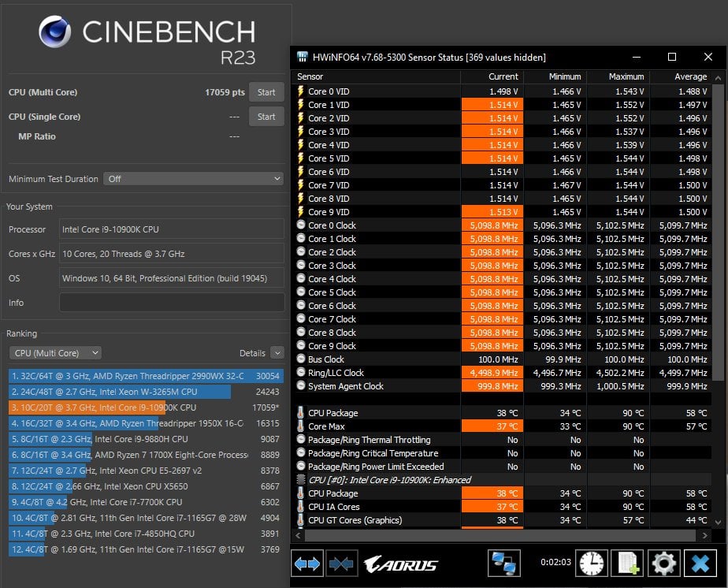Click the shrink columns arrows icon in HWiNFO
The width and height of the screenshot is (728, 588).
pyautogui.click(x=341, y=564)
